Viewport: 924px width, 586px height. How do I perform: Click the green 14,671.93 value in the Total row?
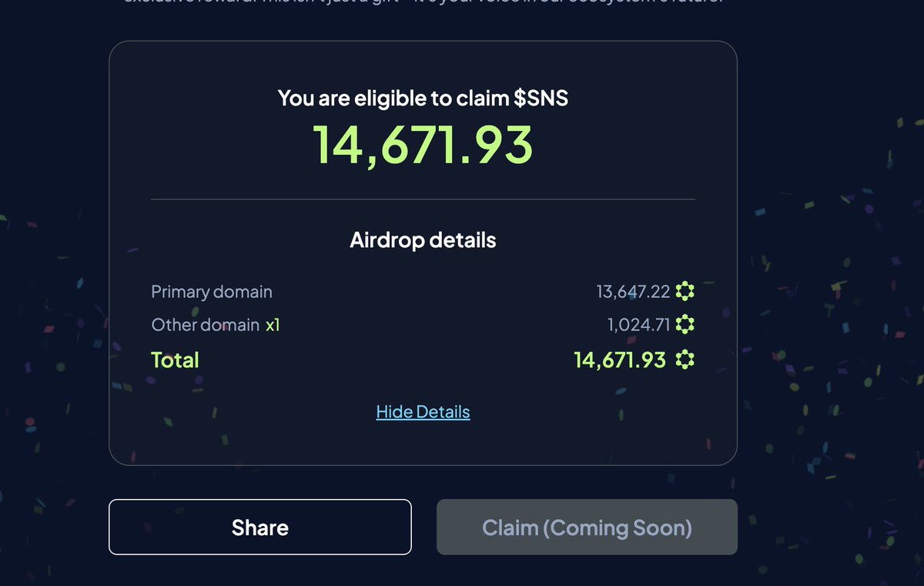click(x=620, y=360)
